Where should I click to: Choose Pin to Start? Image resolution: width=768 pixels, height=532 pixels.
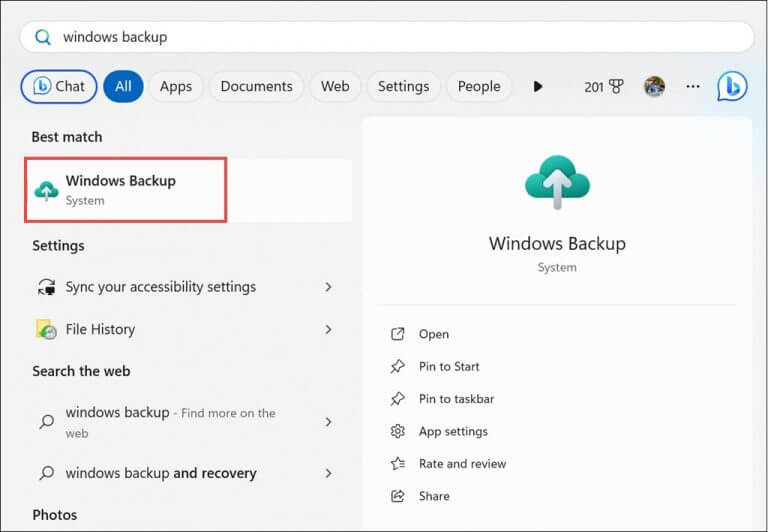click(x=449, y=366)
